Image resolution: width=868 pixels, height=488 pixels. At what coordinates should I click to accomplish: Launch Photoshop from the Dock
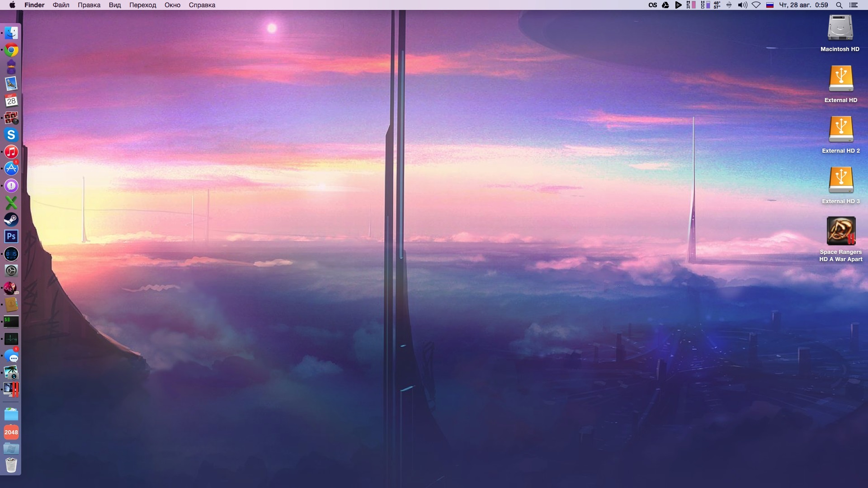coord(11,236)
